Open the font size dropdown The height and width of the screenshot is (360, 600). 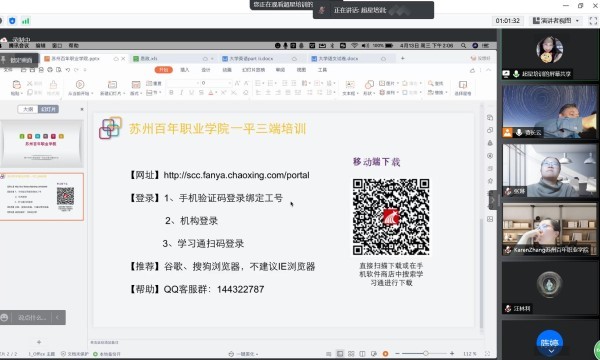[x=230, y=83]
